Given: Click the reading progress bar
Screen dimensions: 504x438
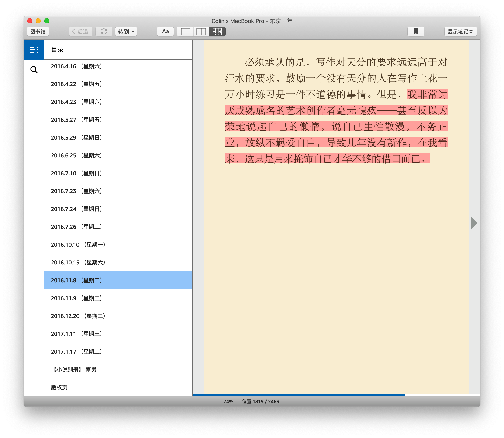Looking at the screenshot, I should pyautogui.click(x=336, y=395).
